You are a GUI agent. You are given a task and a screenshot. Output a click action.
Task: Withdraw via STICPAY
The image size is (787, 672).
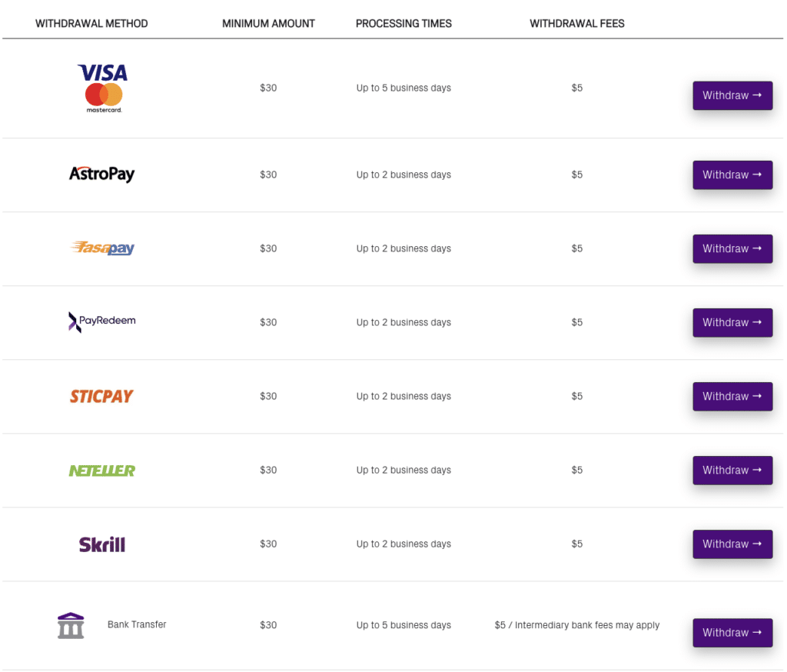coord(732,396)
